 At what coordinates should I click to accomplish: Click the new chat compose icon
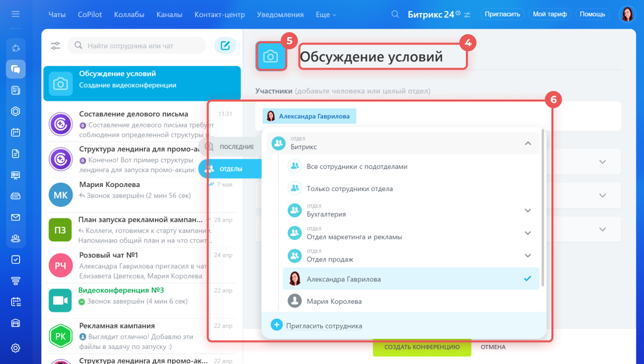click(x=225, y=46)
